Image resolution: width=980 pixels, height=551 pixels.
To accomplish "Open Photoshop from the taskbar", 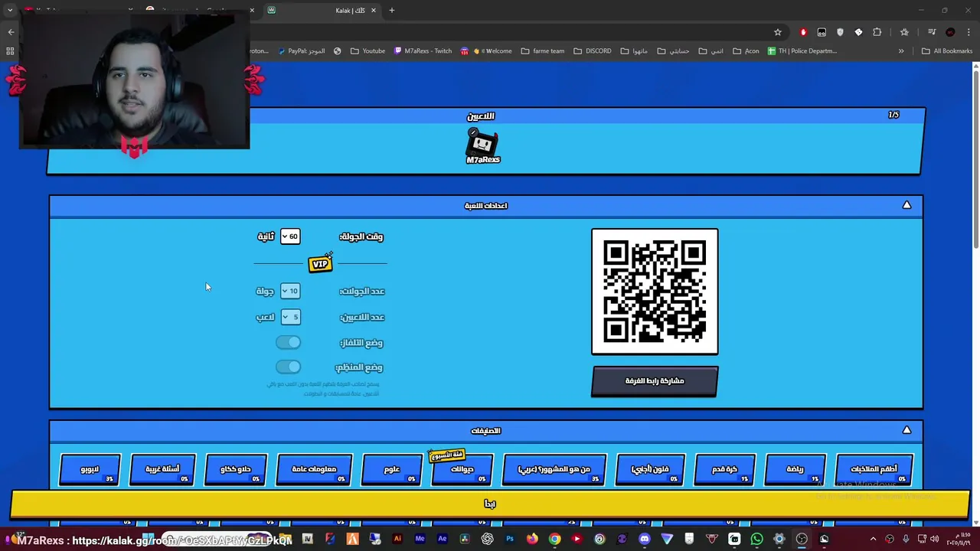I will (x=509, y=539).
